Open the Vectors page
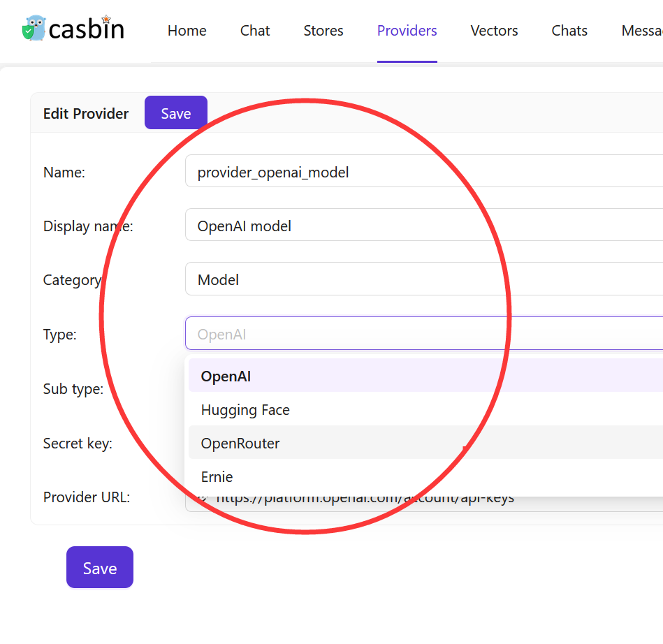This screenshot has height=644, width=663. click(x=494, y=30)
